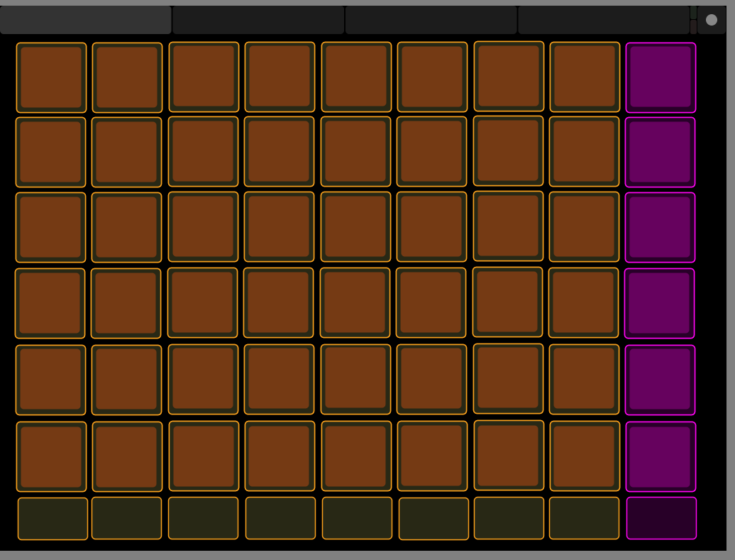Toggle the fourth dark olive button in bottom row

[280, 518]
